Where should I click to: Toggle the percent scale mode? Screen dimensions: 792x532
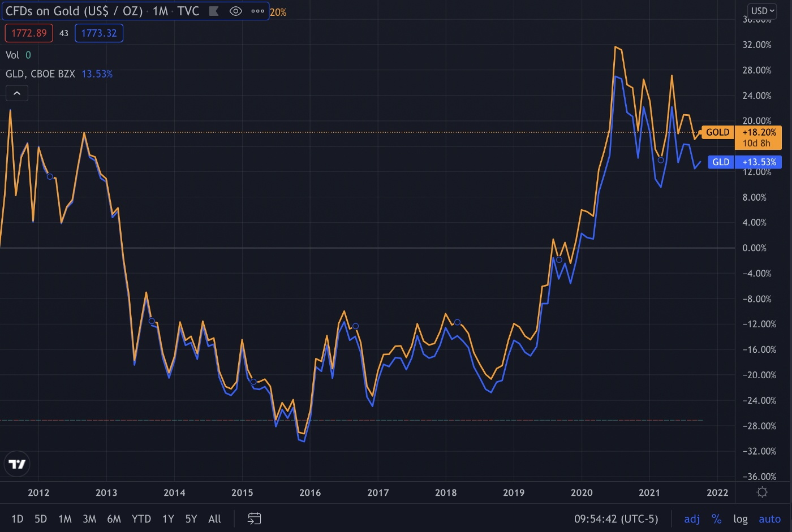pyautogui.click(x=717, y=518)
